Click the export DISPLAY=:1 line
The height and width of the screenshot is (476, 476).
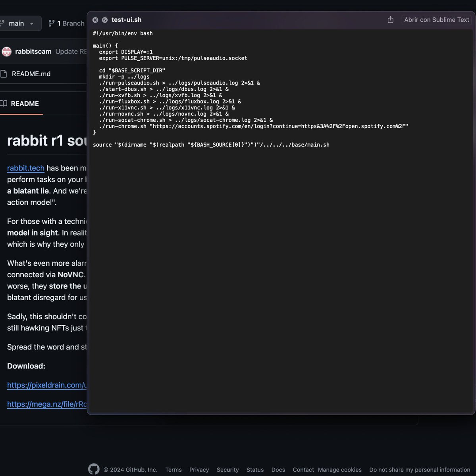(126, 52)
